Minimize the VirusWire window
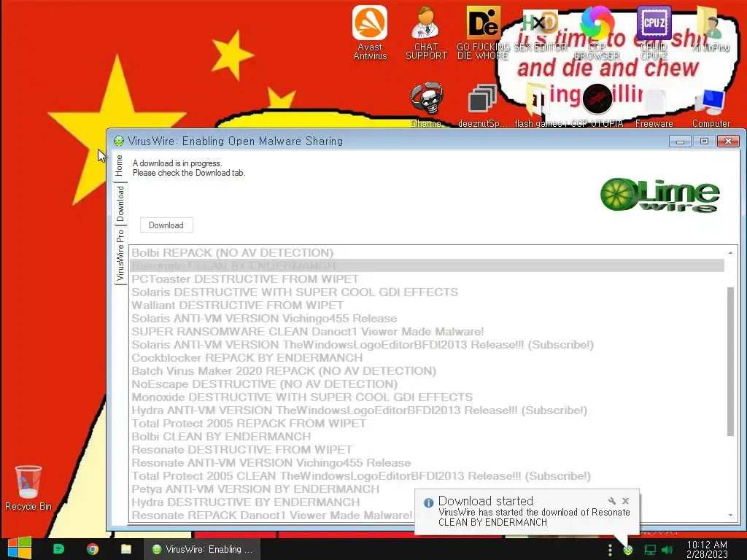Screen dimensions: 747x560 click(x=680, y=141)
